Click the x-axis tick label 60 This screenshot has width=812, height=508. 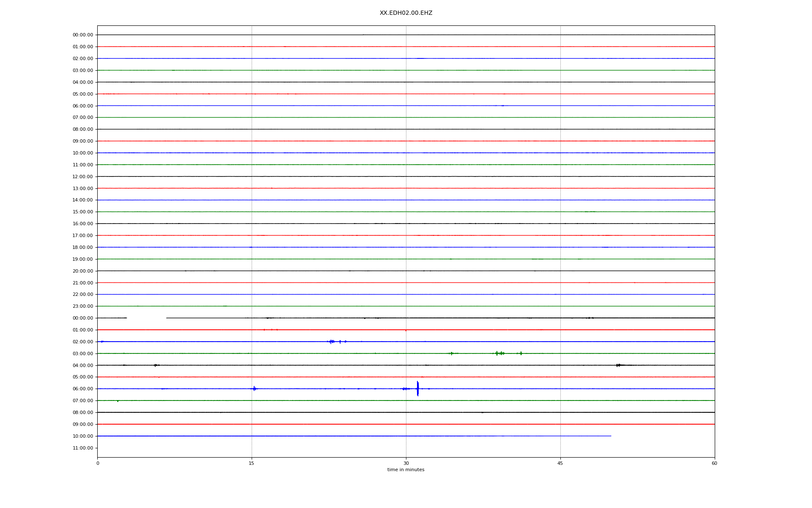[x=714, y=463]
